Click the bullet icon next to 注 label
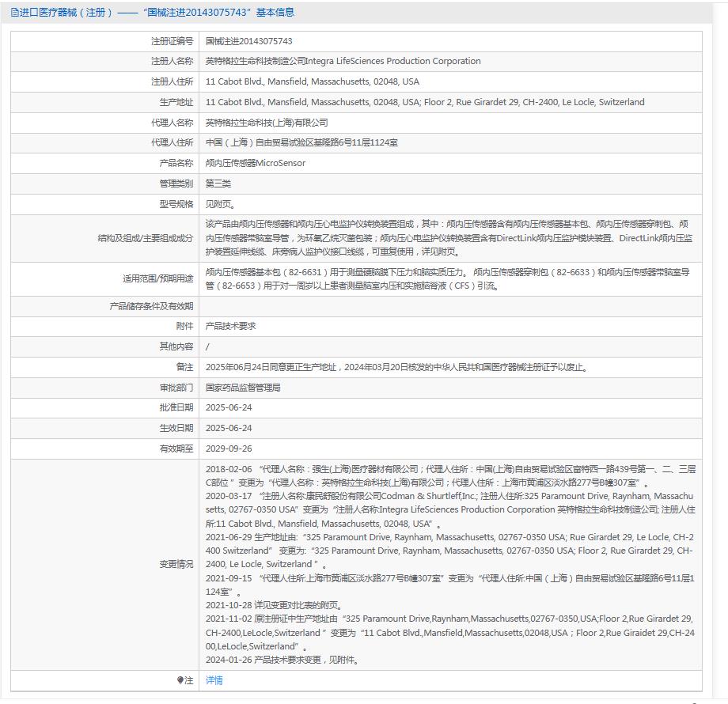 (x=180, y=680)
